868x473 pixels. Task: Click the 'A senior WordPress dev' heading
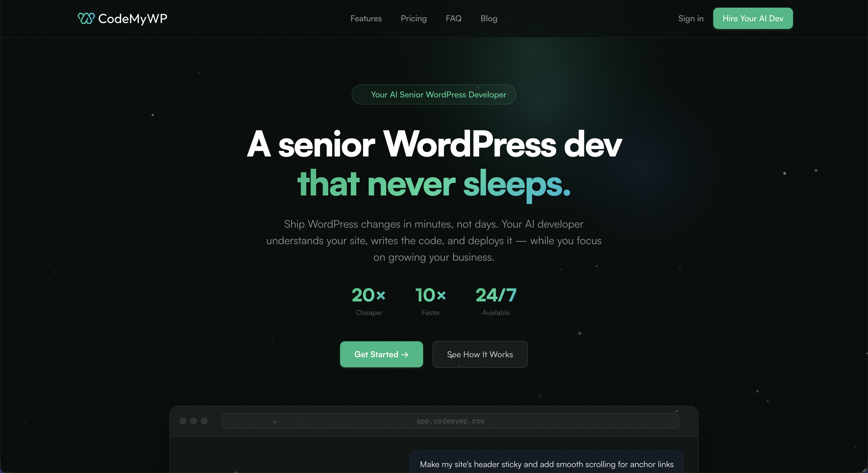pyautogui.click(x=434, y=144)
